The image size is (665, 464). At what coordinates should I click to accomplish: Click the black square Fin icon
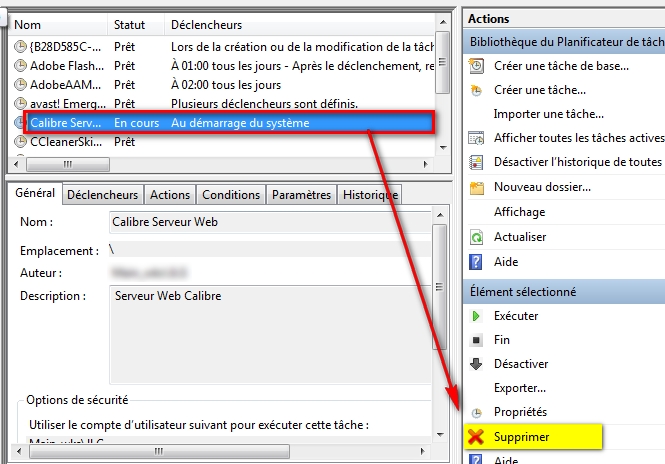476,340
